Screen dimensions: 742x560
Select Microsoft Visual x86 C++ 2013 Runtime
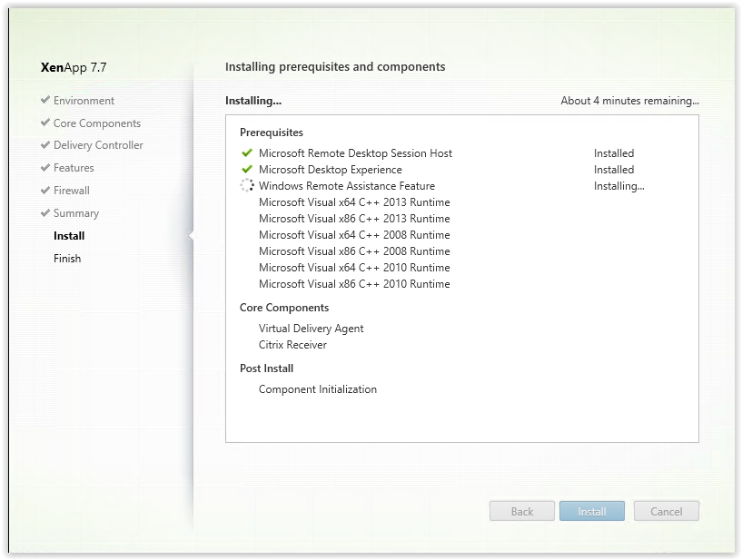tap(354, 219)
